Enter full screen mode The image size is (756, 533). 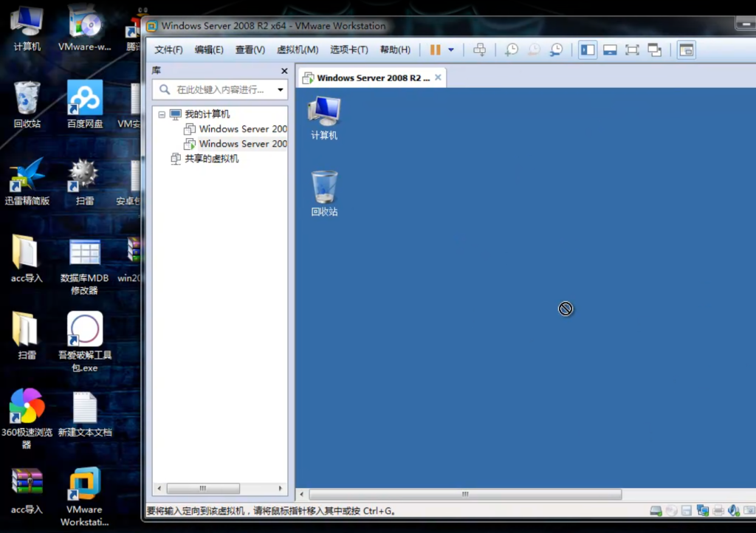pos(632,49)
